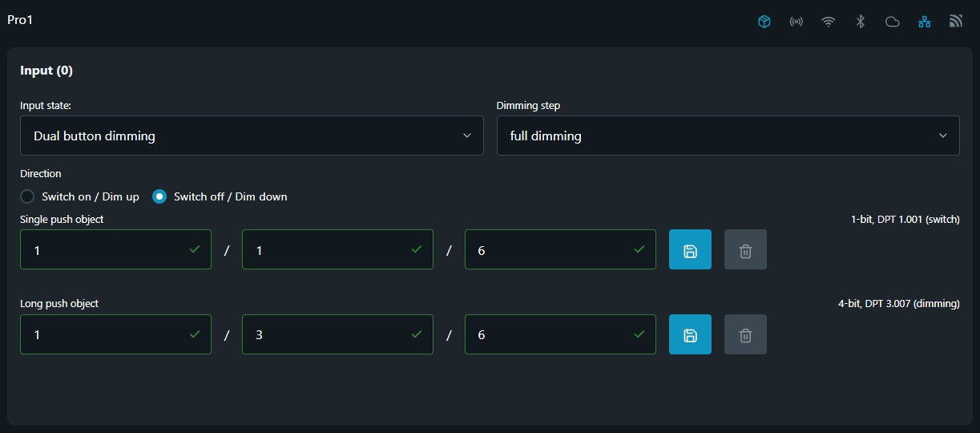Click the RSS feed signal icon

(955, 22)
